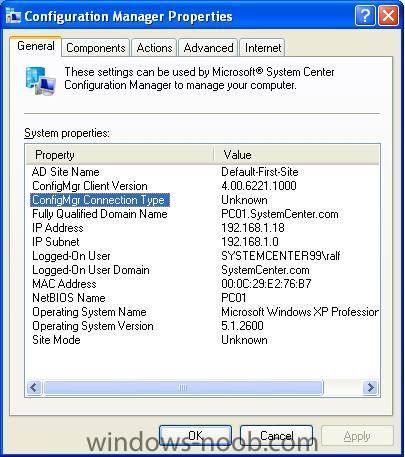The image size is (405, 457).
Task: Confirm with the OK button
Action: pos(195,435)
